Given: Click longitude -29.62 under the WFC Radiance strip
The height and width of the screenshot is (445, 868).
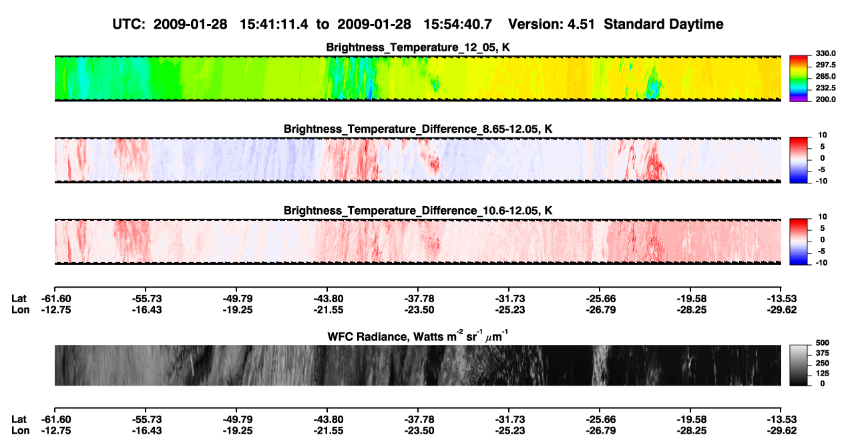Looking at the screenshot, I should pos(781,430).
